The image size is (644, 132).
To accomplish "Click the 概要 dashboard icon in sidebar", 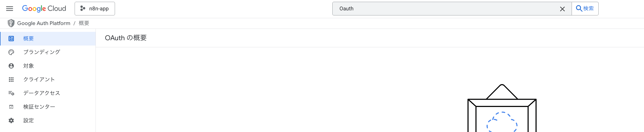I will tap(11, 38).
